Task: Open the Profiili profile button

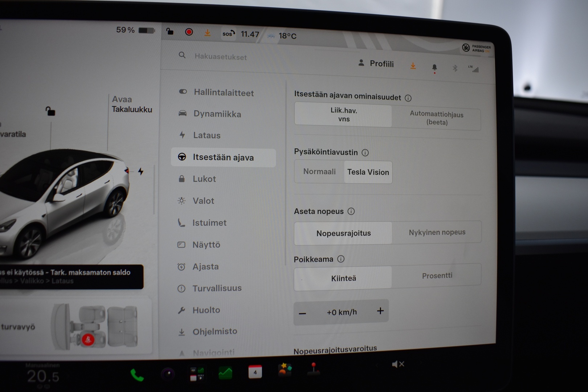Action: [x=376, y=64]
